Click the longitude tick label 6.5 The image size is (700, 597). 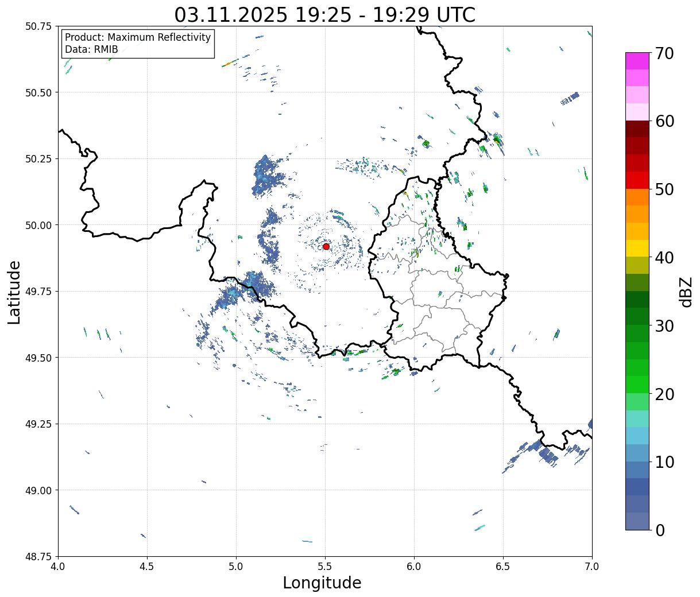click(x=503, y=567)
